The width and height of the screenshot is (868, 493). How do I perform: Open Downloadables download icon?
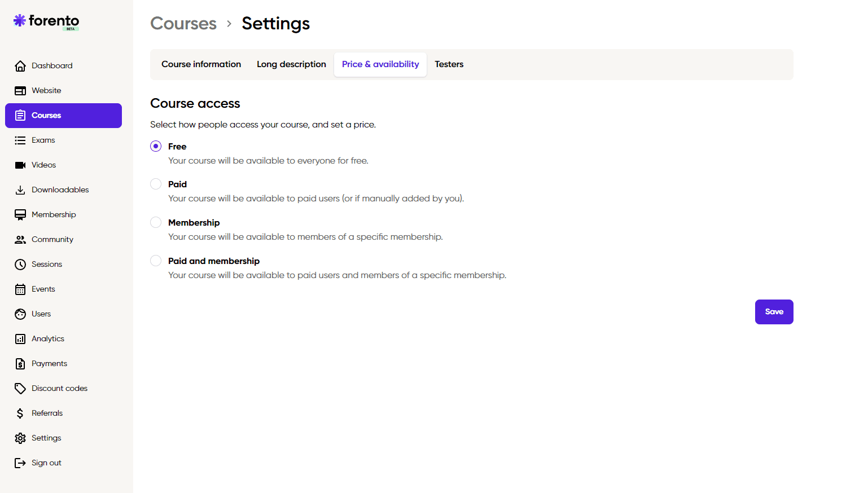[20, 190]
